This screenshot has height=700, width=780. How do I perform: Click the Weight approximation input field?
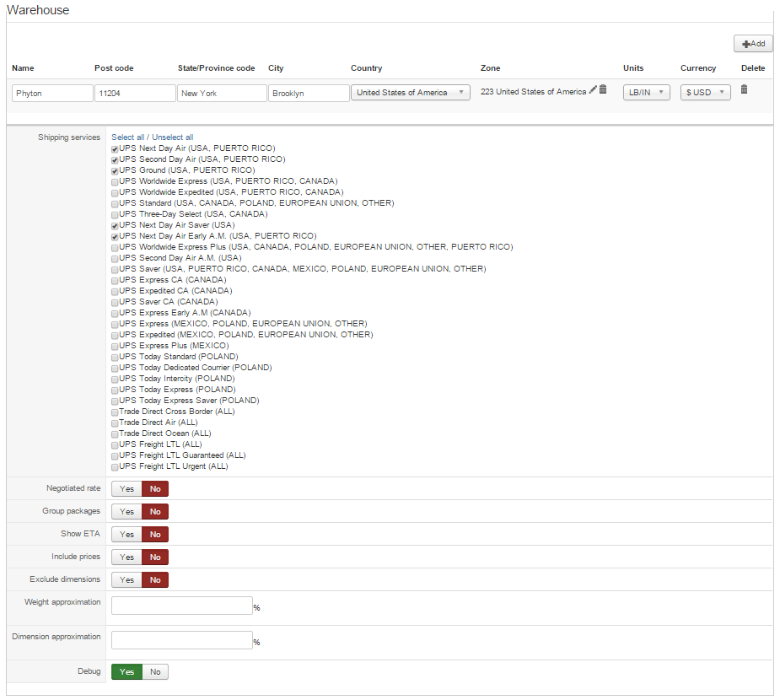tap(182, 606)
